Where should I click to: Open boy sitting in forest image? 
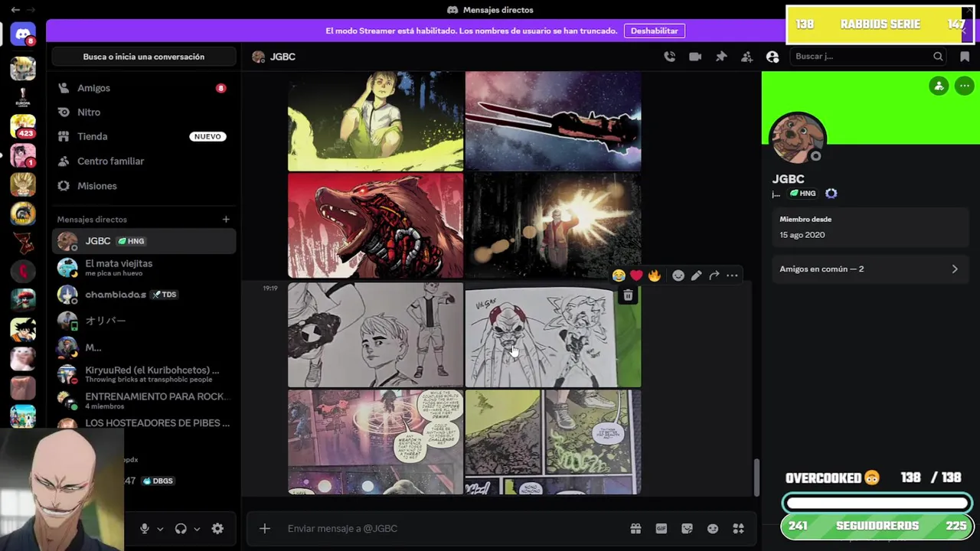(x=376, y=121)
